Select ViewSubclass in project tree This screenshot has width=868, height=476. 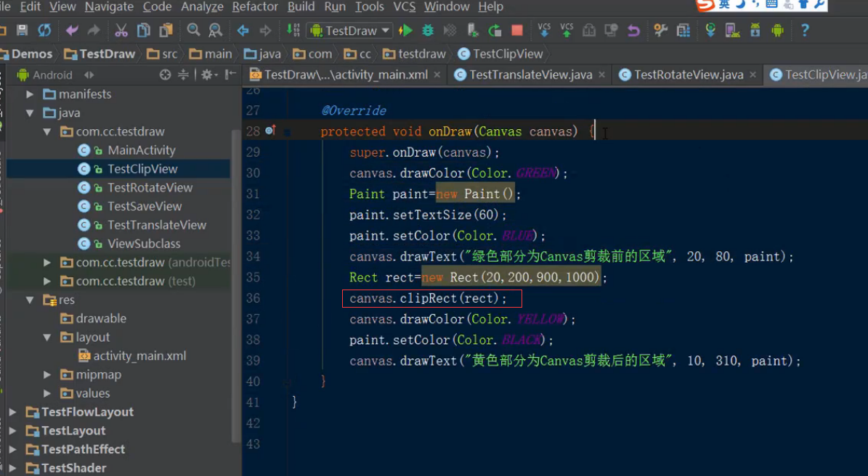coord(144,244)
